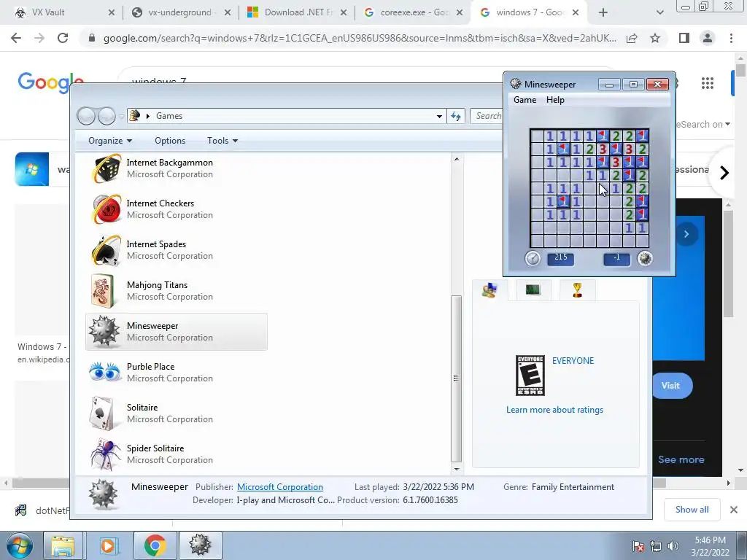Open the Games address bar history dropdown
The image size is (747, 560).
[439, 116]
